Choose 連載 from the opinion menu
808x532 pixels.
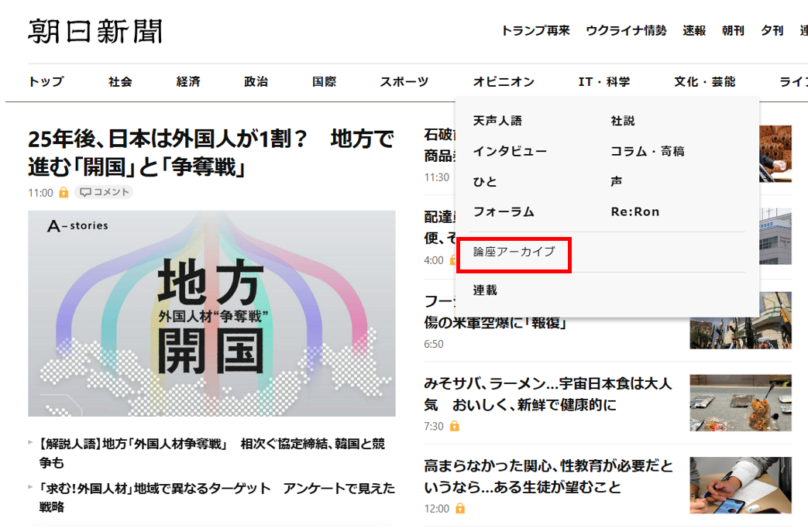coord(485,290)
